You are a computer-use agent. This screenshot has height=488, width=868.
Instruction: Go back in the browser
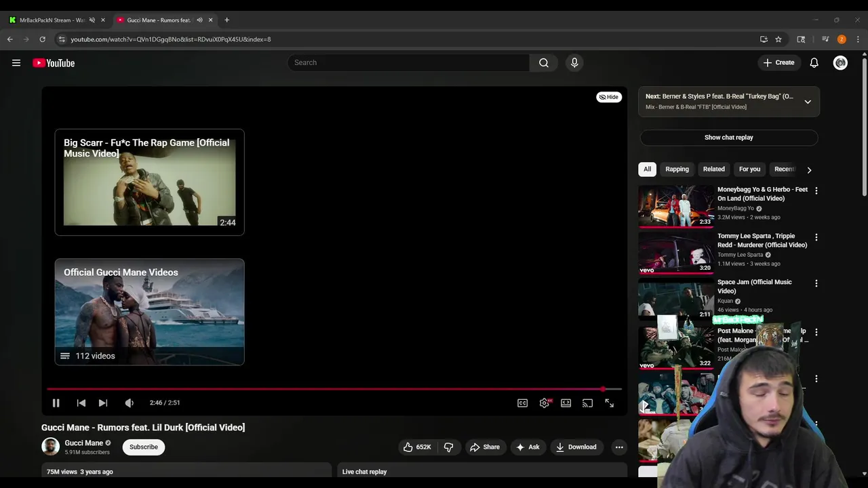pos(10,39)
